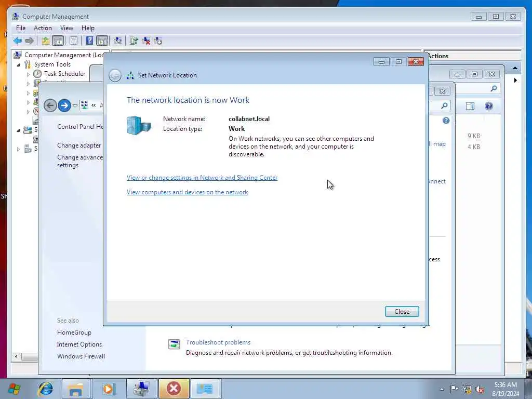Click the network name collabnet.local

(249, 119)
